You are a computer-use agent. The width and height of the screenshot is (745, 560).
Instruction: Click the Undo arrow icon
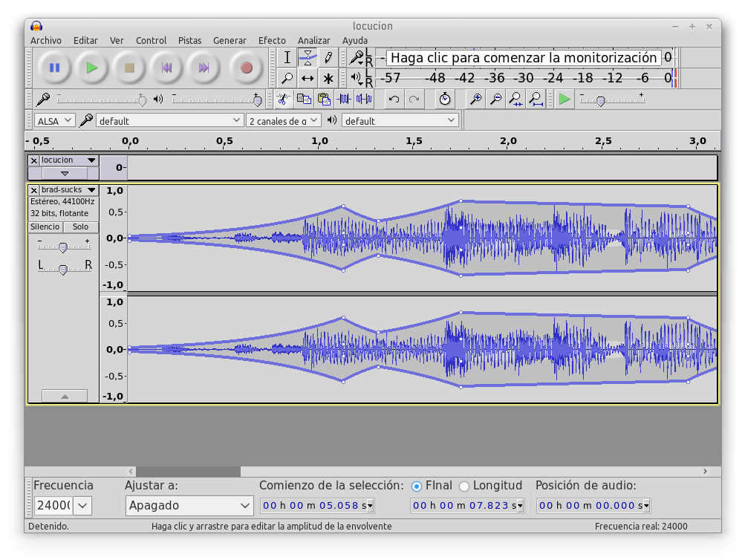coord(392,99)
